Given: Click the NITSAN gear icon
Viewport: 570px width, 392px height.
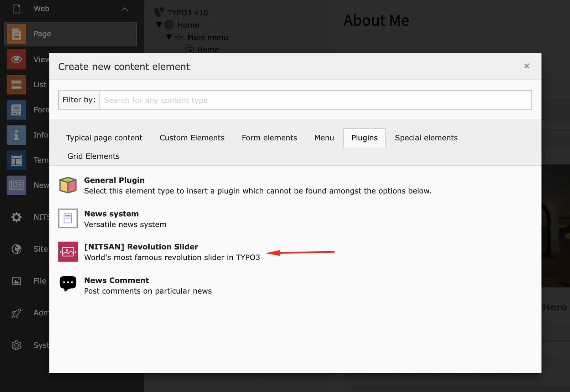Looking at the screenshot, I should tap(16, 217).
